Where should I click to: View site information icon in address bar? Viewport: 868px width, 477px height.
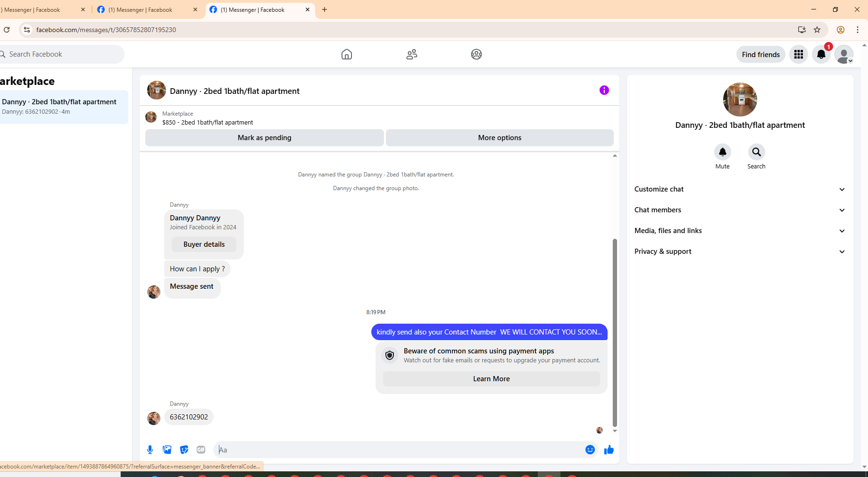point(27,30)
